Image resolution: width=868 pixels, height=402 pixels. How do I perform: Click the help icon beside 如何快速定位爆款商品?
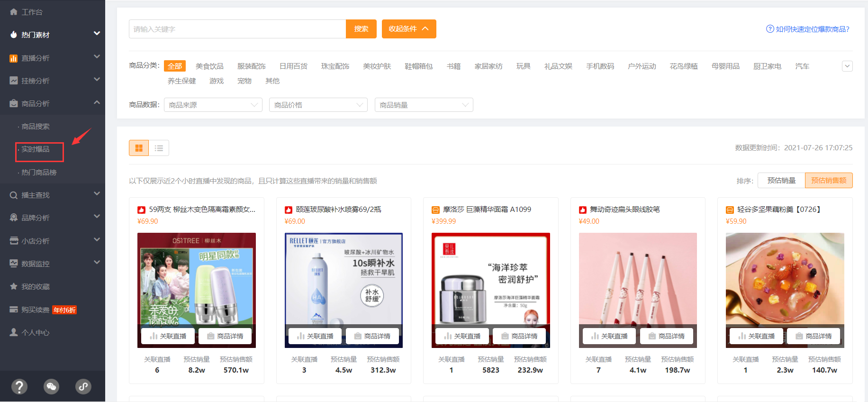coord(770,29)
